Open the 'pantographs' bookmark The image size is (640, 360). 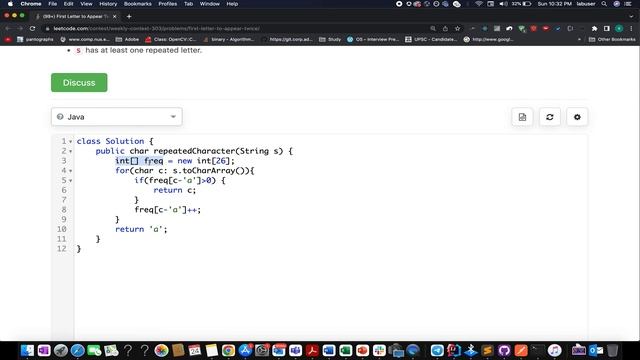point(35,40)
